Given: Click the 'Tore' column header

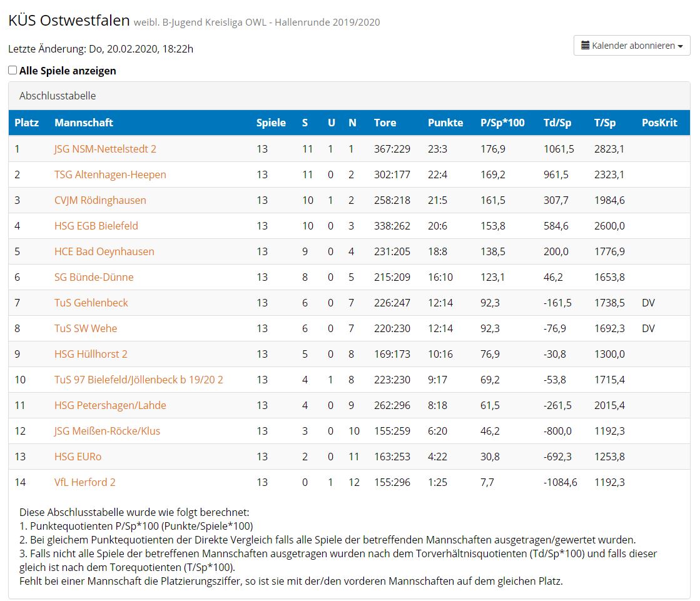Looking at the screenshot, I should (x=385, y=123).
